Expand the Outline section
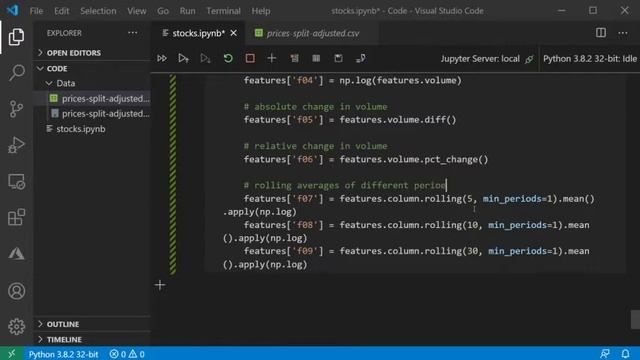Image resolution: width=640 pixels, height=360 pixels. tap(92, 324)
